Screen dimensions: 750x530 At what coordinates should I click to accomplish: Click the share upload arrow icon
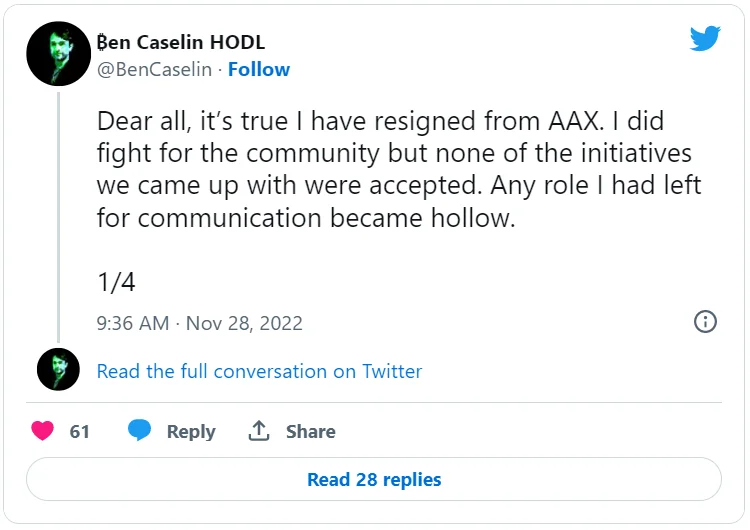click(x=259, y=431)
